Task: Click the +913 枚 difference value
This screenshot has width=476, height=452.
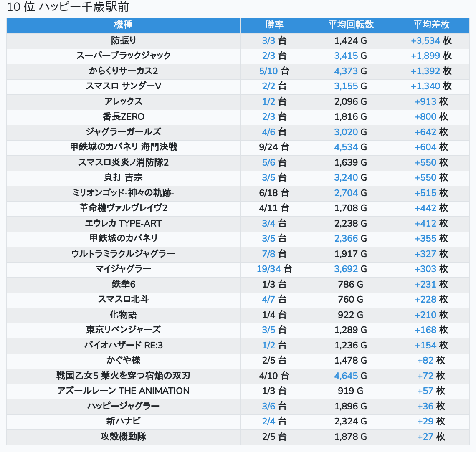Action: 431,101
